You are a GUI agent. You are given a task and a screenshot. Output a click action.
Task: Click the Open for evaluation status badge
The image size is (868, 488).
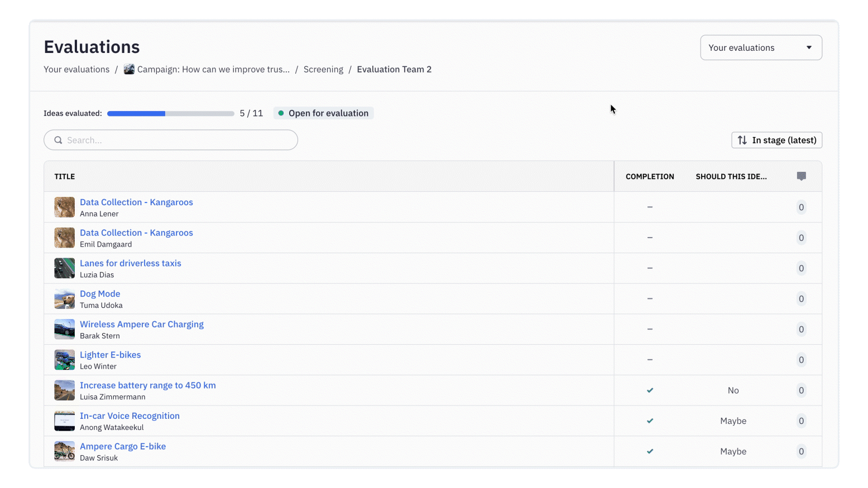coord(324,113)
